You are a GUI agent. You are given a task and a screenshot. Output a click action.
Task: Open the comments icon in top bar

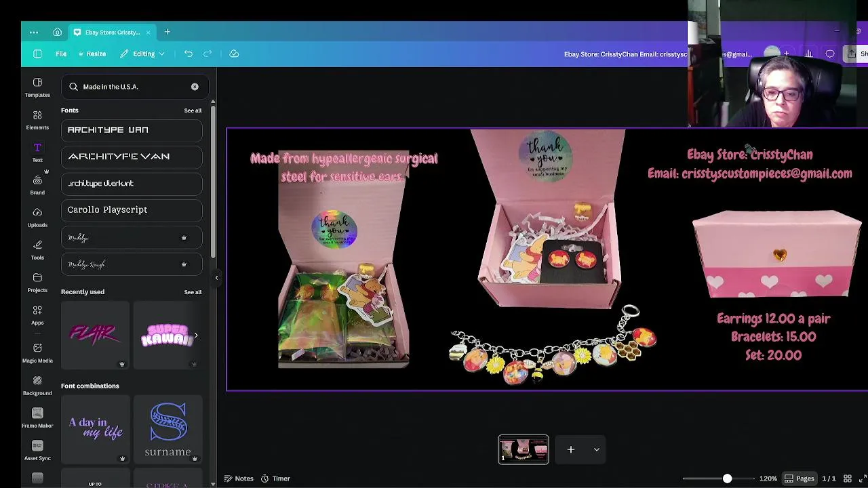(830, 54)
